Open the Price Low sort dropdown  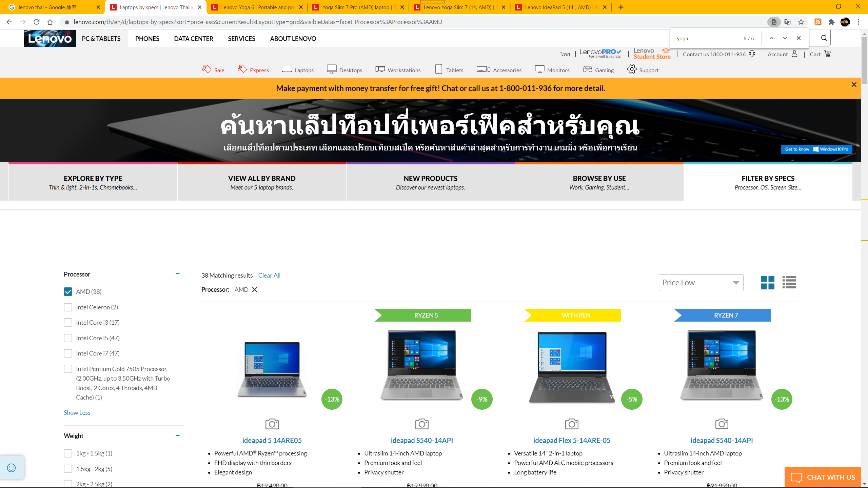[x=701, y=283]
